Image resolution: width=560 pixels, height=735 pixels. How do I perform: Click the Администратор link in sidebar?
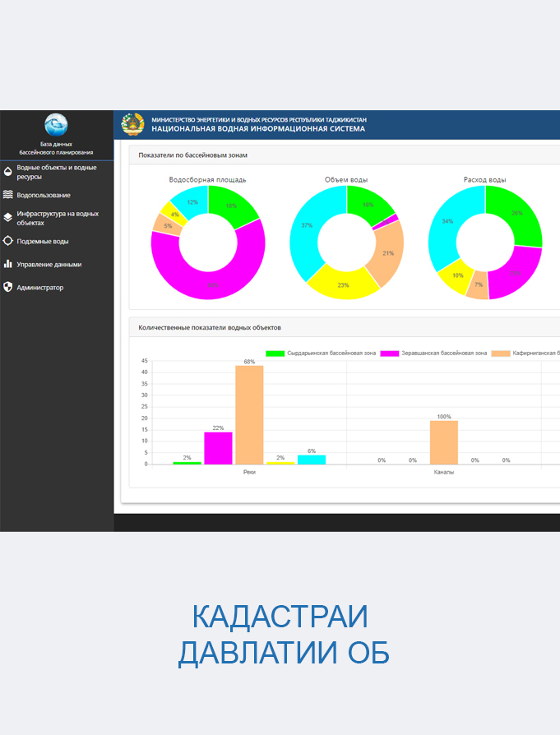point(40,288)
